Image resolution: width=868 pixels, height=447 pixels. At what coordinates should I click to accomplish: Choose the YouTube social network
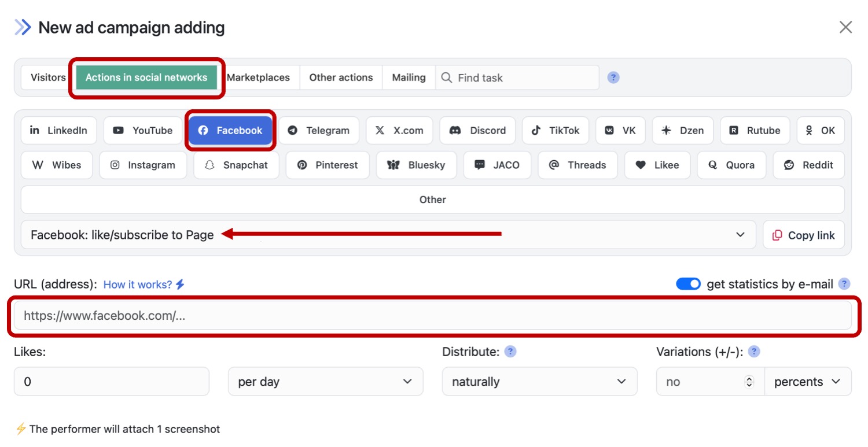[142, 131]
